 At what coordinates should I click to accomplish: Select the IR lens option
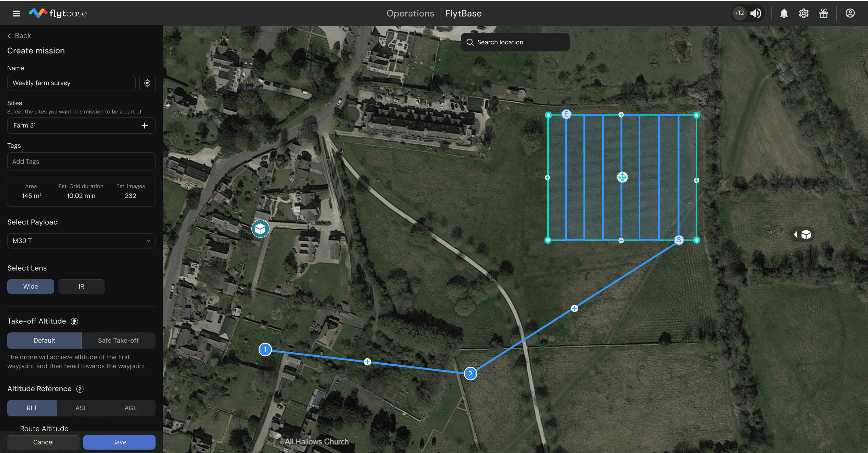point(81,286)
